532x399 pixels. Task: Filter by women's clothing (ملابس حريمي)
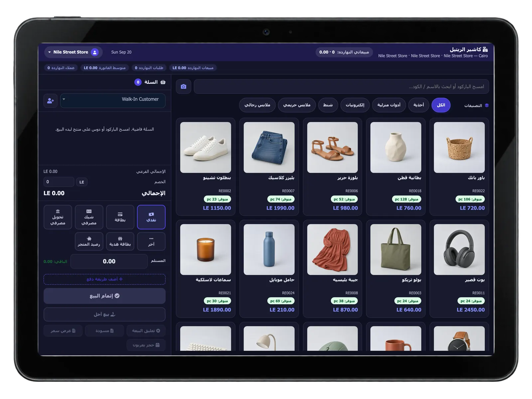click(x=297, y=105)
